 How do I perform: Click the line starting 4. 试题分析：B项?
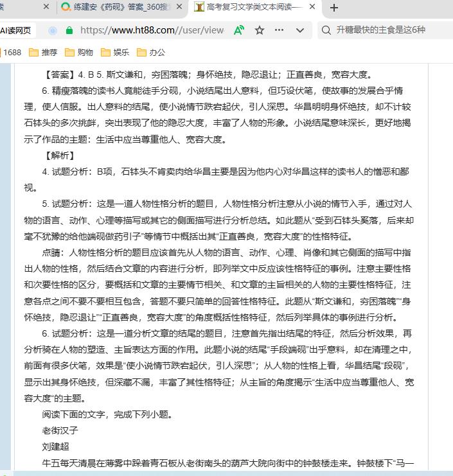[x=226, y=172]
